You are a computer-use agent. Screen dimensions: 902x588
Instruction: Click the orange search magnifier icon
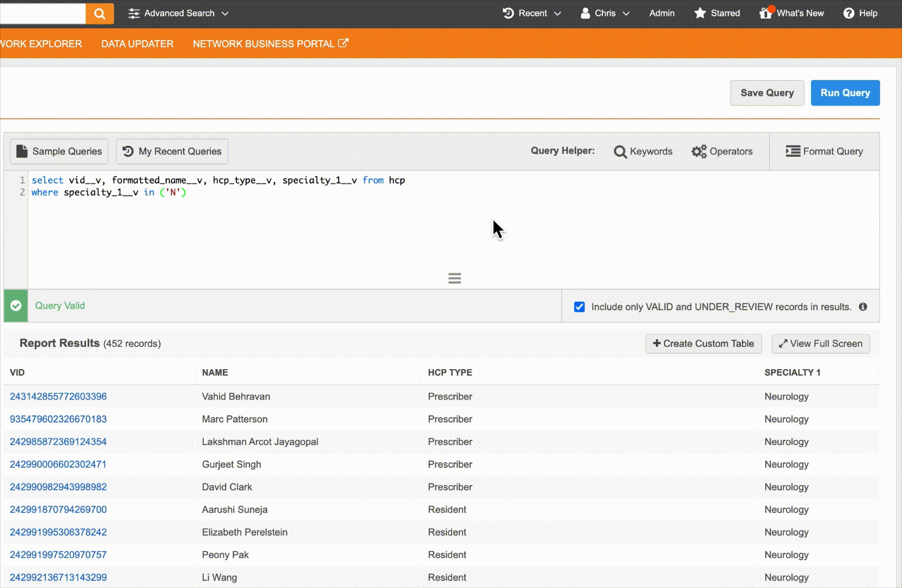(x=100, y=14)
